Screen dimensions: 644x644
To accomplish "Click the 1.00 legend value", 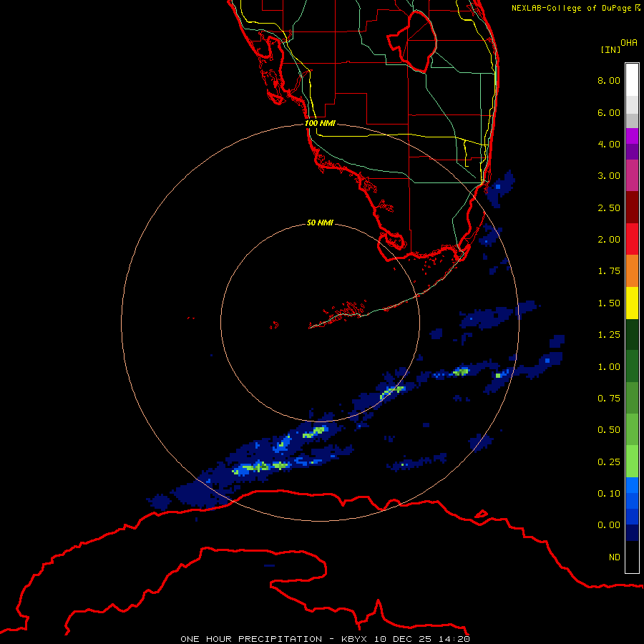I will (609, 367).
